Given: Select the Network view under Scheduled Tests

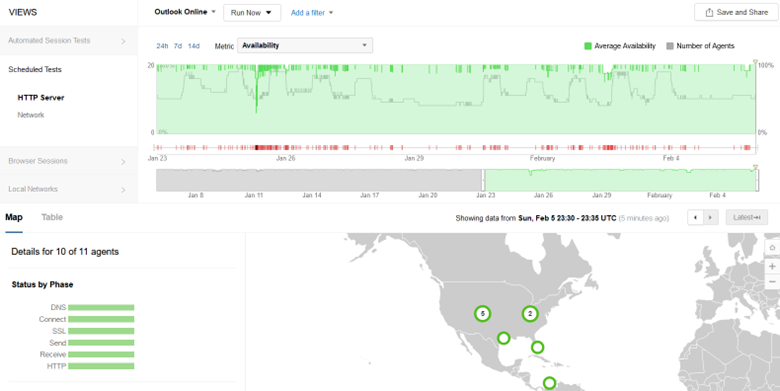Looking at the screenshot, I should 31,115.
